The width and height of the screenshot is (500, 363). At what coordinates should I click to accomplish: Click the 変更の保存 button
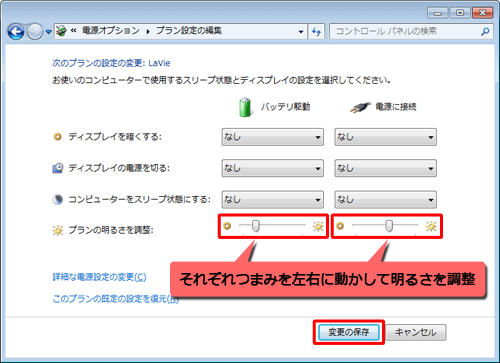(349, 332)
